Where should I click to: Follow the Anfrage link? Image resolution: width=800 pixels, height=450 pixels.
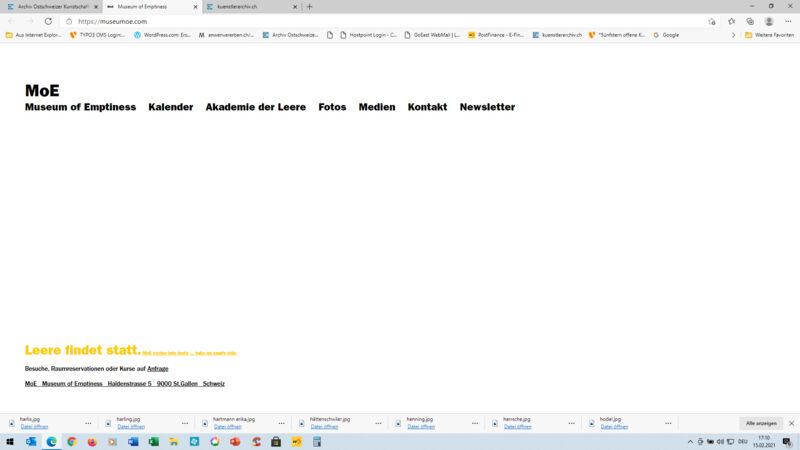(x=158, y=368)
